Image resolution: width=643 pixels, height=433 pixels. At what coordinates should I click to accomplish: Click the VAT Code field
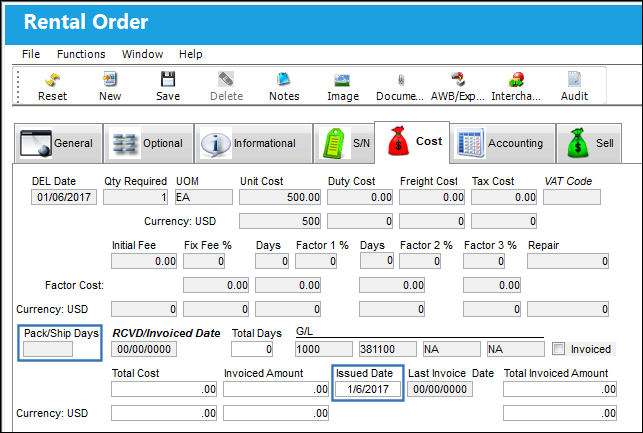(572, 197)
